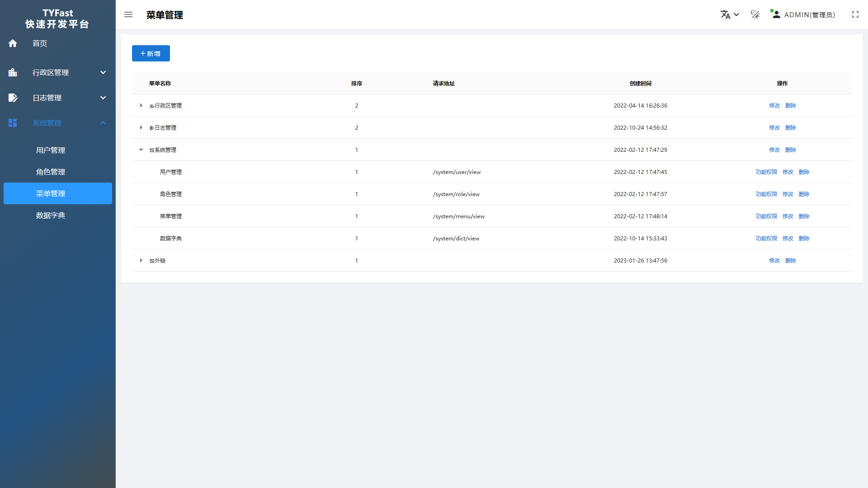The image size is (868, 488).
Task: Click the small icon beside 外链 table row
Action: coord(152,261)
